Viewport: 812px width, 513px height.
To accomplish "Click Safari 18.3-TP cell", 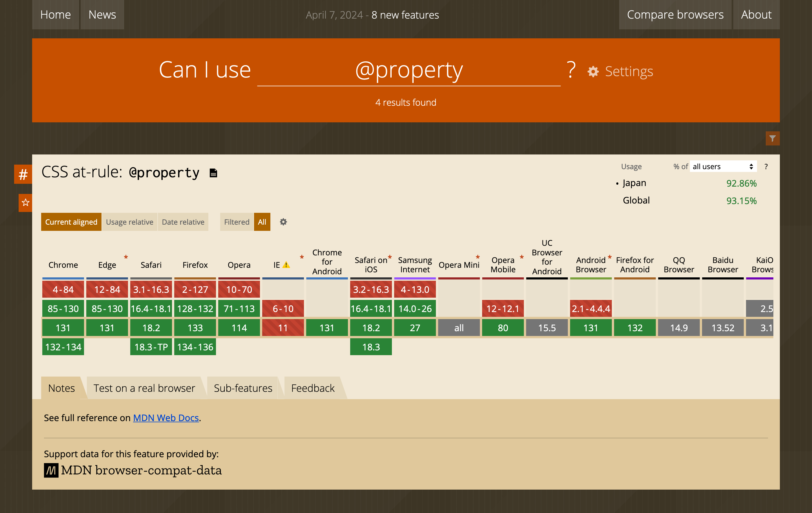I will [x=151, y=347].
